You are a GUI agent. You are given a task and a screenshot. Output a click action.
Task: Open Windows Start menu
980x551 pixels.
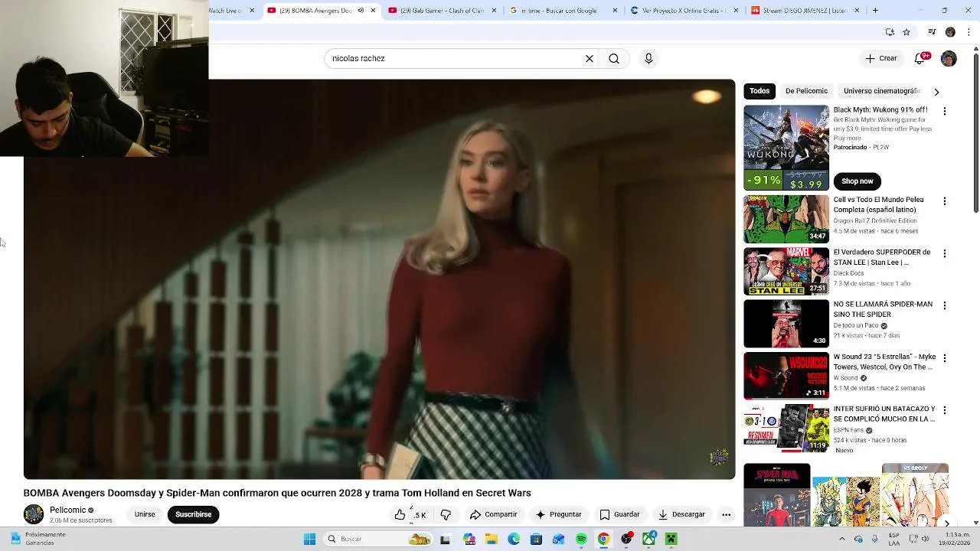click(x=309, y=539)
